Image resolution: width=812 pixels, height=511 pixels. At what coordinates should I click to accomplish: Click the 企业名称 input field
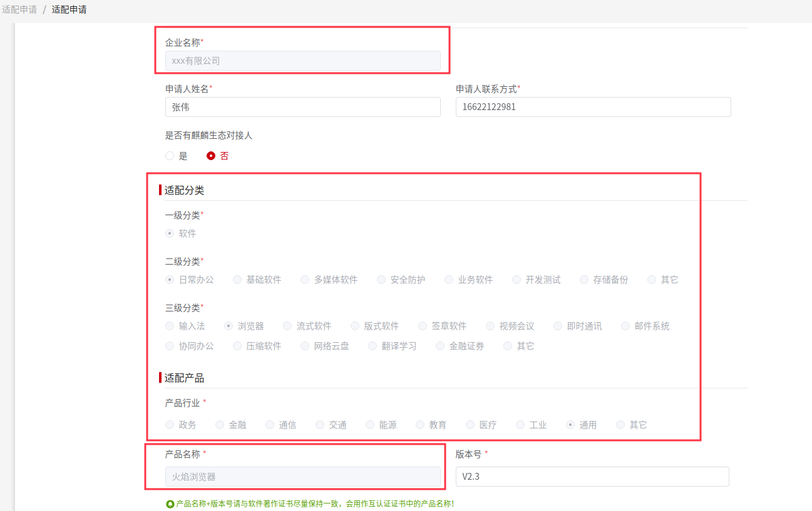(x=302, y=61)
